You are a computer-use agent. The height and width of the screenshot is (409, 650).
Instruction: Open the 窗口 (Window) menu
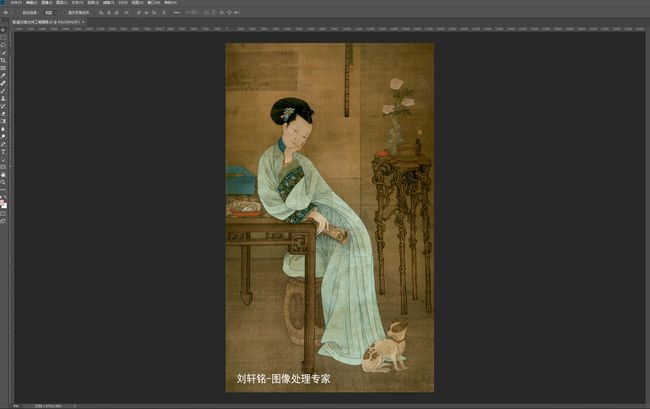pos(153,2)
